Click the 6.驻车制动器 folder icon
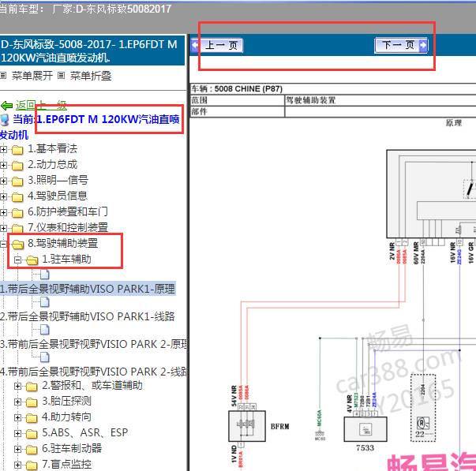 pyautogui.click(x=32, y=450)
